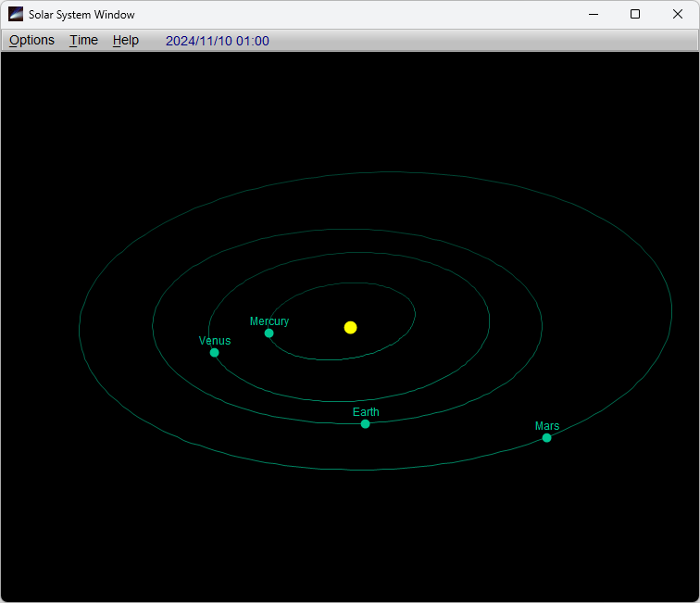Click the innermost Mercury orbit line
The image size is (700, 603).
415,312
